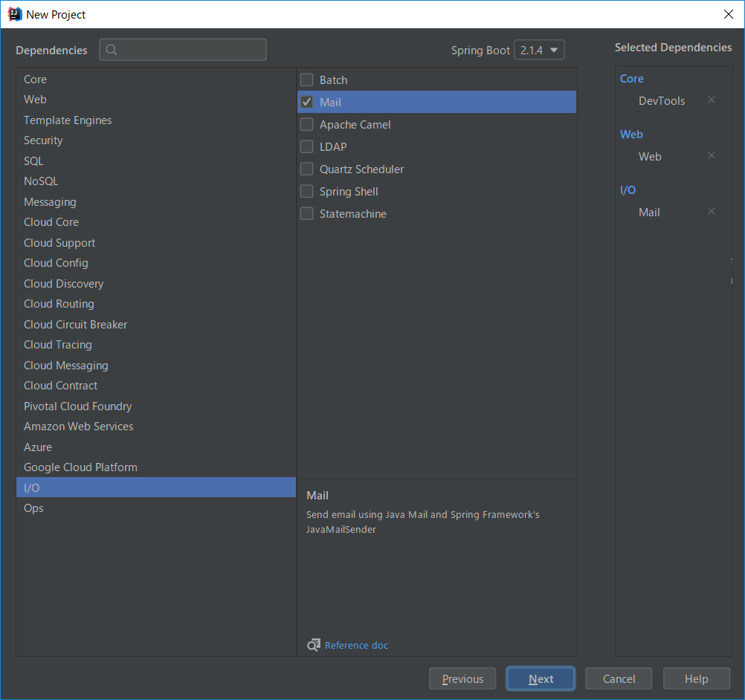
Task: Click the Web heading in Selected Dependencies
Action: point(631,135)
